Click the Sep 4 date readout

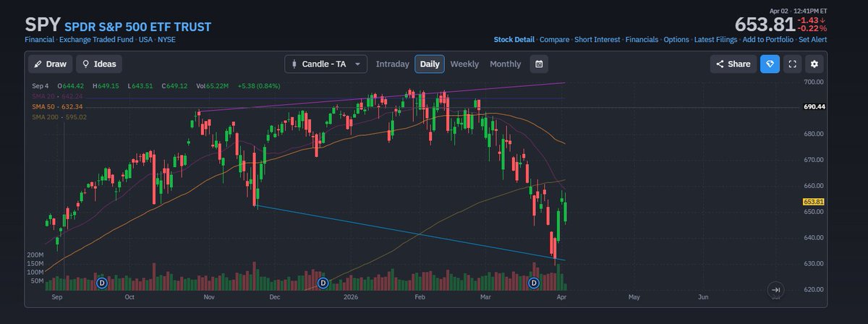pos(40,86)
